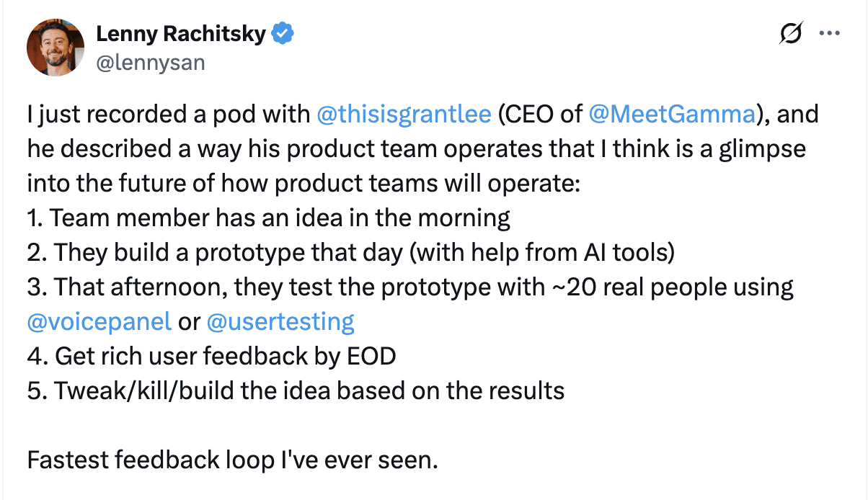Screen dimensions: 868x500
Task: Click the blue verified checkmark badge
Action: tap(283, 33)
